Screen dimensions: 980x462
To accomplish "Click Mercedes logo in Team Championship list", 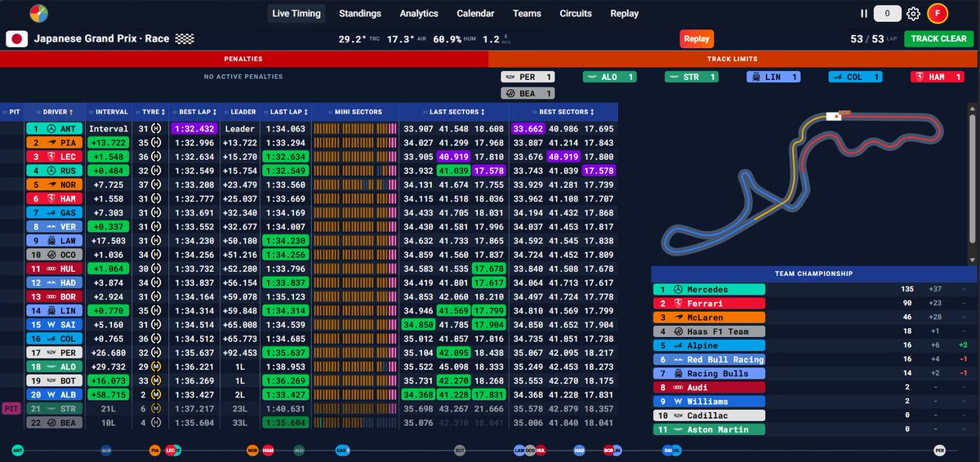I will [679, 289].
